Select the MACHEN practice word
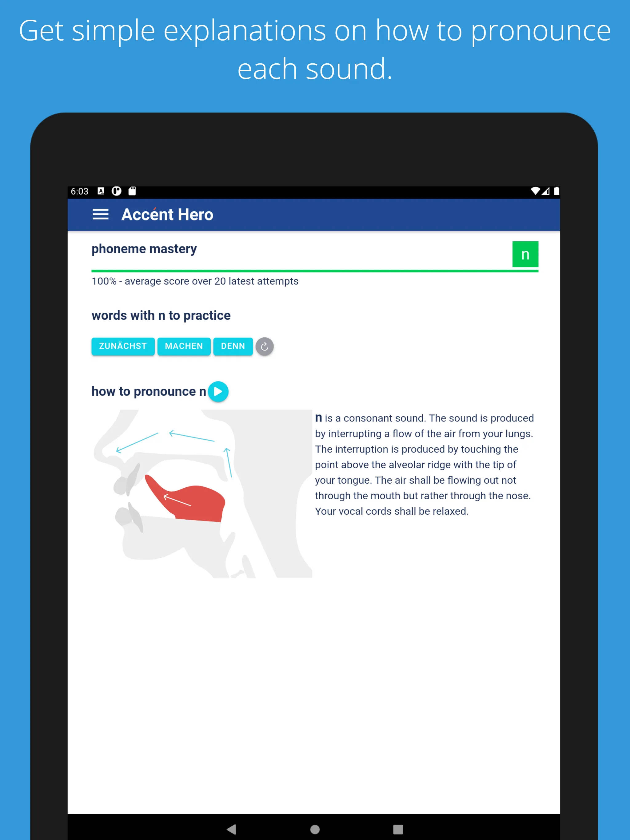The image size is (630, 840). point(184,345)
